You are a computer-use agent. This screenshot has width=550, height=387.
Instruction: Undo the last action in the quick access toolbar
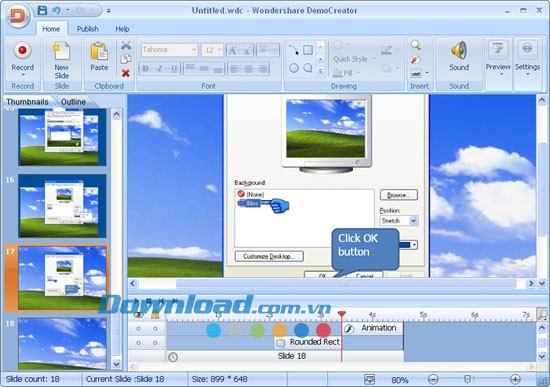[x=56, y=10]
